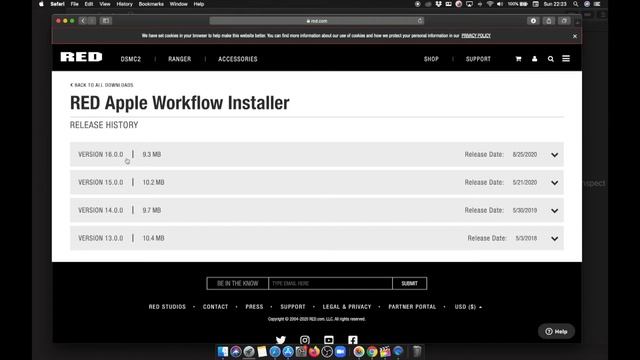Open Trash in the dock
Screen dimensions: 640x360
tap(417, 351)
